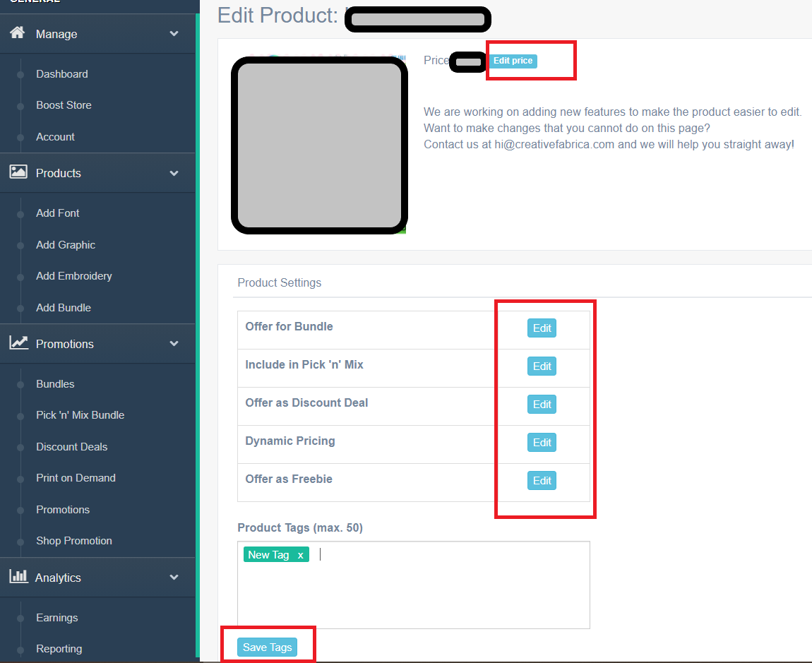Open Print on Demand page

76,478
